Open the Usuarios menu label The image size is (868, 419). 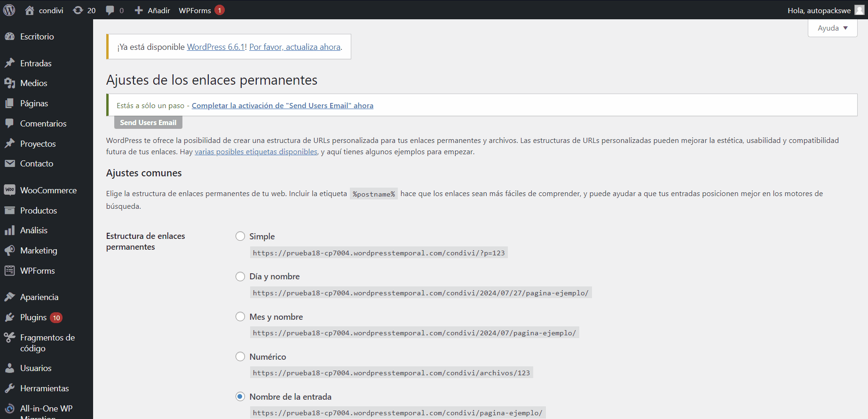[x=36, y=368]
